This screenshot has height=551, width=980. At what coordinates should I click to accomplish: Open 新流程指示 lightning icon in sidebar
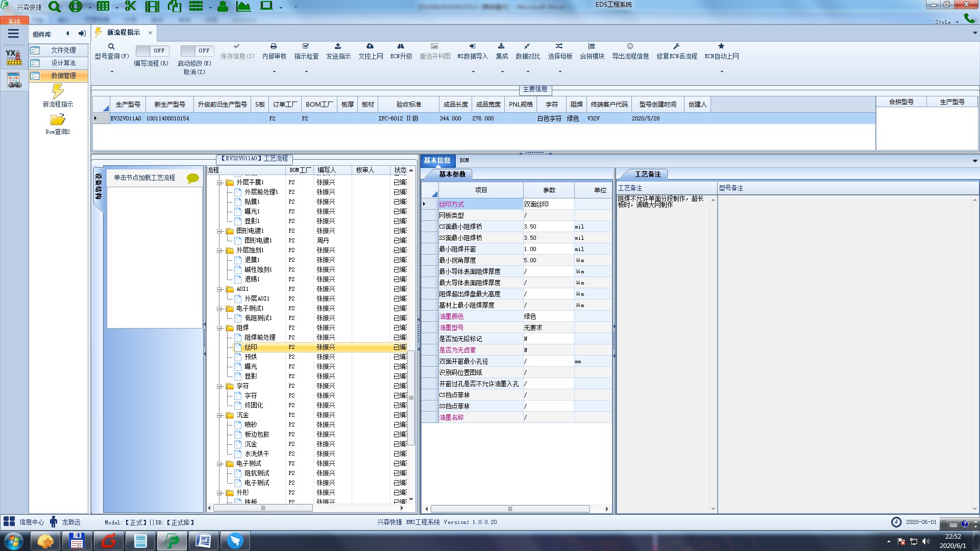[x=58, y=92]
